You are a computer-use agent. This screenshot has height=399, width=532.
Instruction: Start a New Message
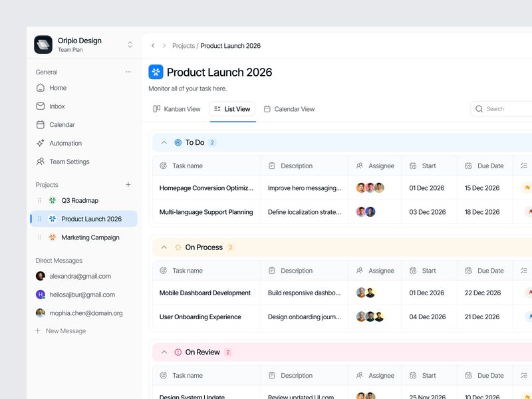61,331
